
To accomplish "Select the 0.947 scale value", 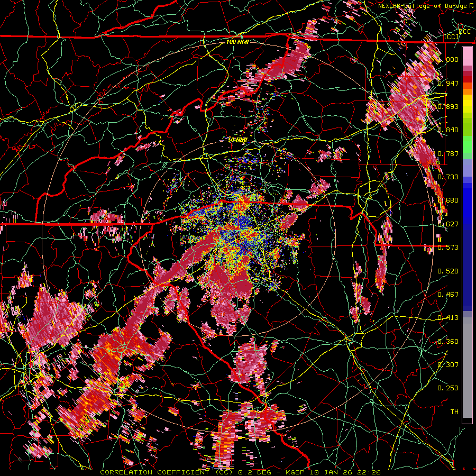I will click(x=448, y=83).
